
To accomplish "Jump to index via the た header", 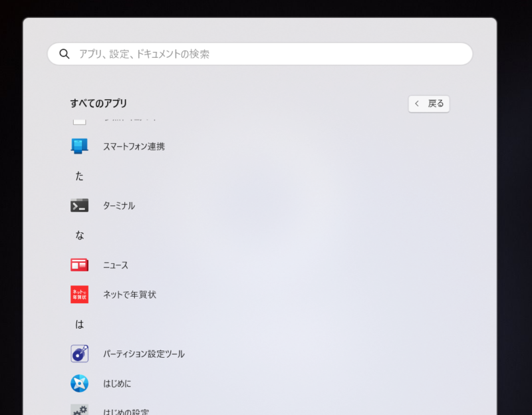I will (79, 176).
